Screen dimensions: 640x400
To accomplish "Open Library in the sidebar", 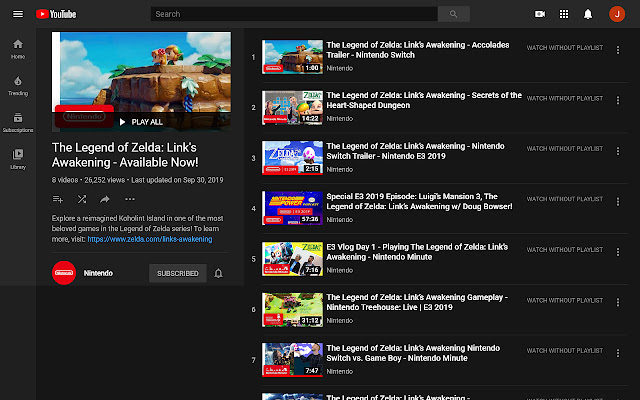I will tap(18, 159).
